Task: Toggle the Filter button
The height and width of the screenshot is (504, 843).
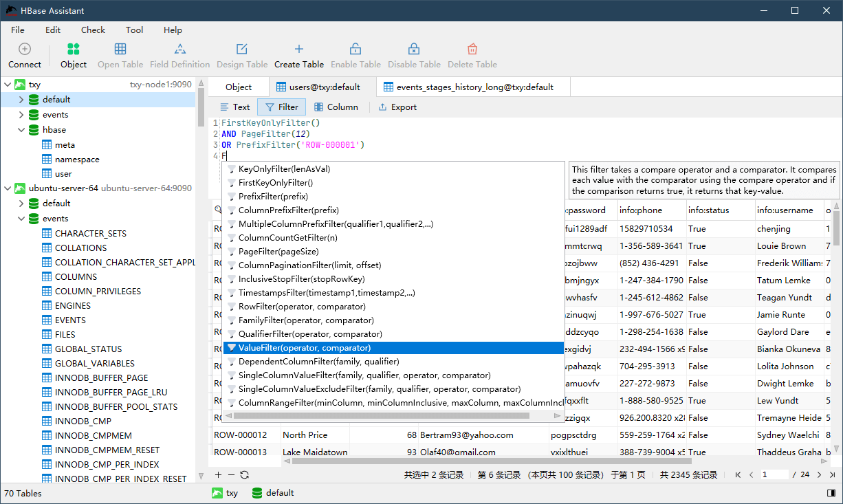Action: coord(281,107)
